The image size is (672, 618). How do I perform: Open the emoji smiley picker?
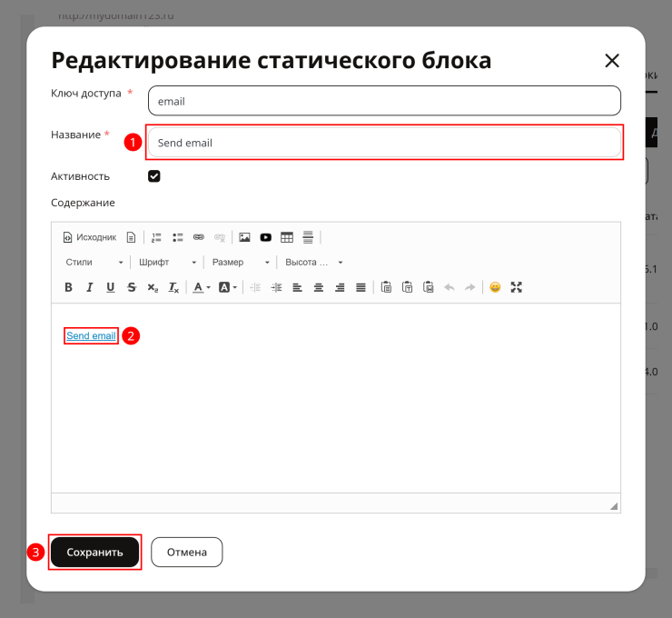coord(495,287)
